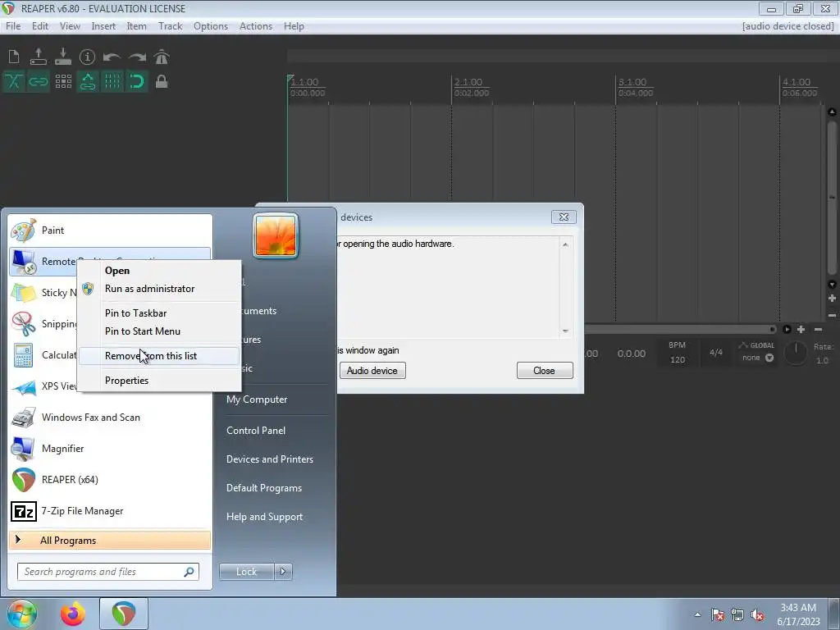Select Pin to Taskbar

(159, 313)
